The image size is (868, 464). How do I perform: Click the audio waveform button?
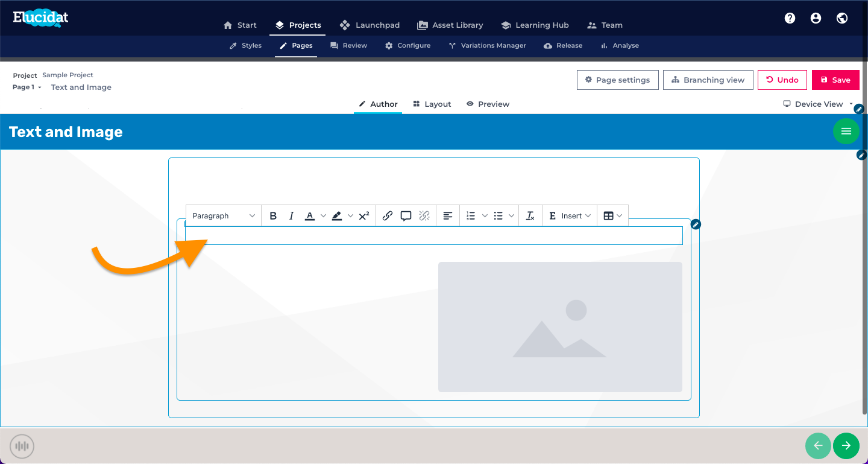pyautogui.click(x=22, y=447)
